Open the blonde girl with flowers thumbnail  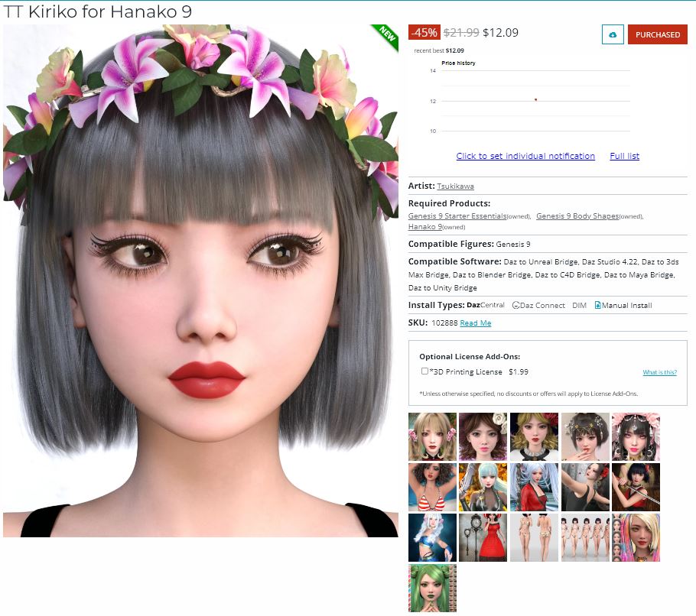pyautogui.click(x=432, y=436)
